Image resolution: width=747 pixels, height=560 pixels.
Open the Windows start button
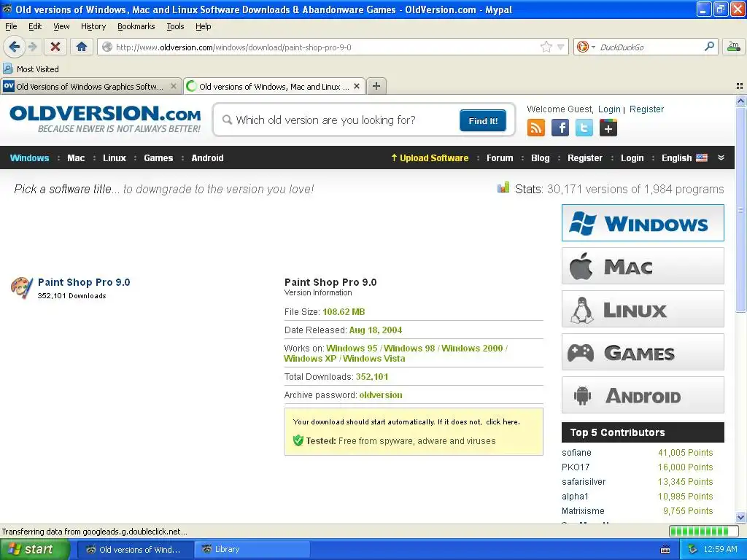tap(34, 549)
